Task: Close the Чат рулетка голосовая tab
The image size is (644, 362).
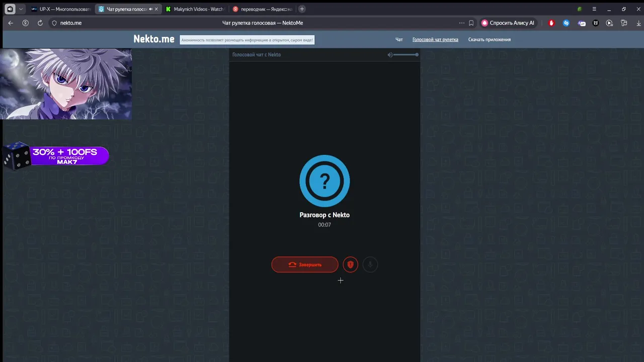Action: [x=156, y=9]
